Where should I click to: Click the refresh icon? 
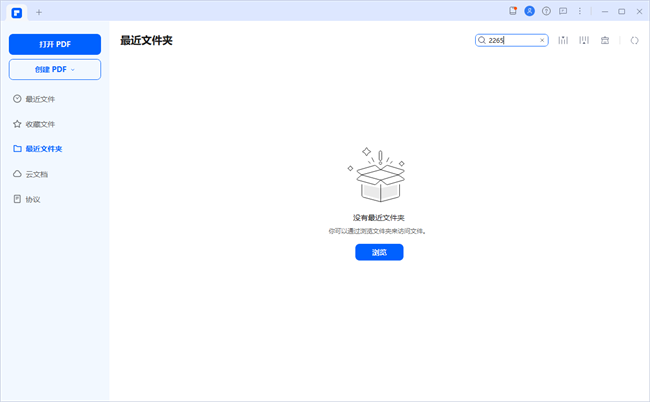pos(635,40)
